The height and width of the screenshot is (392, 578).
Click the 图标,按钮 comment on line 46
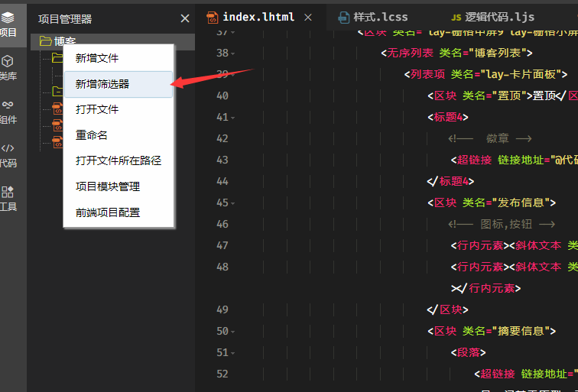point(502,224)
